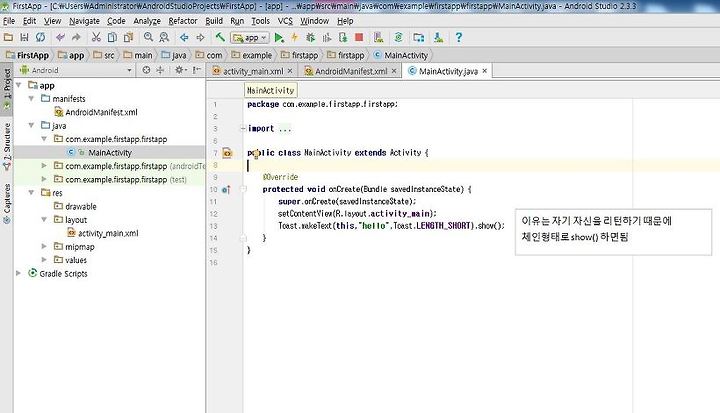This screenshot has height=413, width=720.
Task: Collapse the manifests folder
Action: pos(31,98)
